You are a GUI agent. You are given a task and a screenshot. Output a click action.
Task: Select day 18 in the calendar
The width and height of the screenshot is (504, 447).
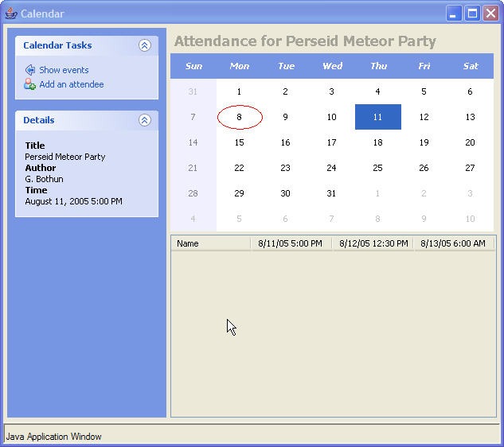coord(378,142)
